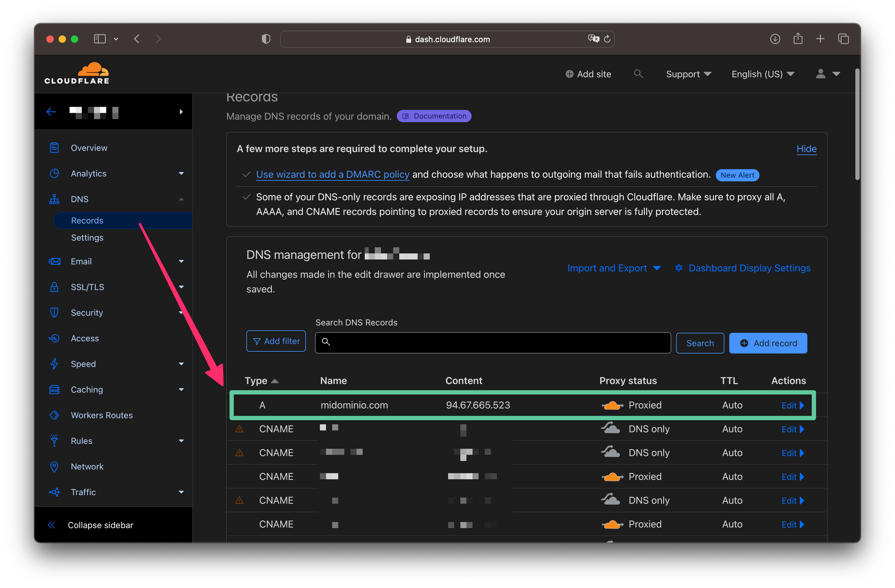This screenshot has width=895, height=588.
Task: Click the Safari privacy shield icon
Action: 266,39
